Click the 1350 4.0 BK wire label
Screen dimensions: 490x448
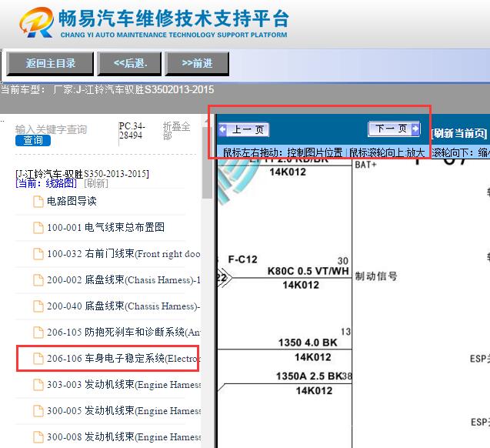pos(308,343)
